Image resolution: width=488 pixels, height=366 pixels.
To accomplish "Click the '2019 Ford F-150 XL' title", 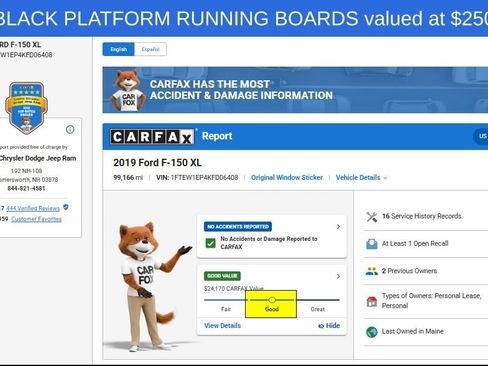I will click(x=157, y=163).
